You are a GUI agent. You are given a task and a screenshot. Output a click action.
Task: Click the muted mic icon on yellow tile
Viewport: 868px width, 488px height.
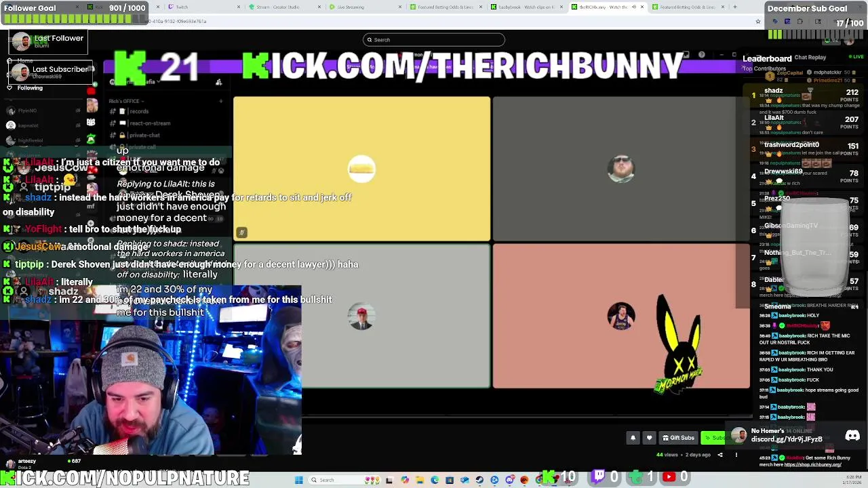click(241, 232)
